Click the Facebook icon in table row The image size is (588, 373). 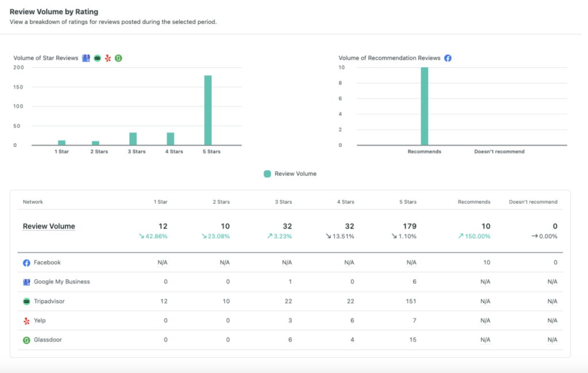coord(26,263)
